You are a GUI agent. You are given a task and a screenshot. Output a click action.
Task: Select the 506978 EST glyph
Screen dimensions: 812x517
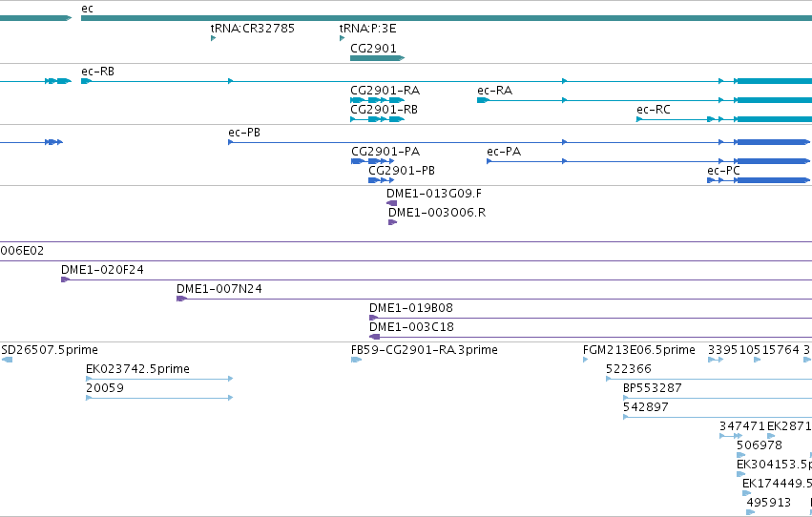pos(741,455)
